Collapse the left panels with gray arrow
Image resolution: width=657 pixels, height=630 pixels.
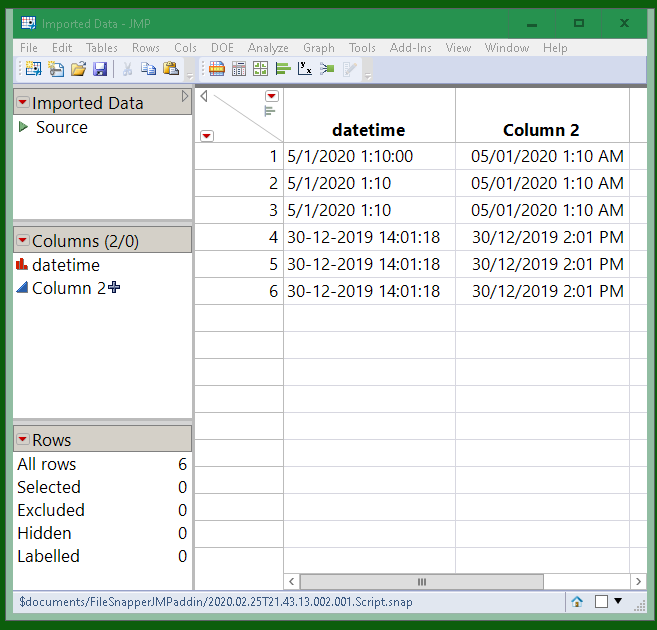coord(185,97)
